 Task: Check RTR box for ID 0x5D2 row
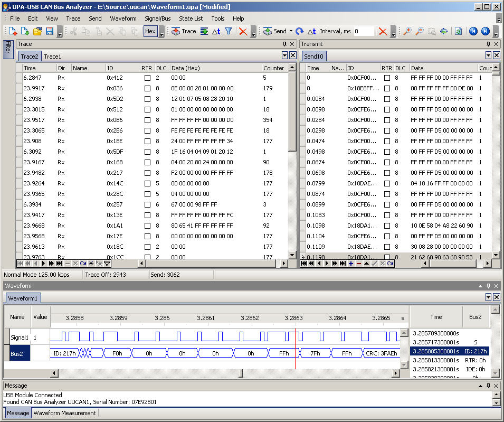point(147,99)
